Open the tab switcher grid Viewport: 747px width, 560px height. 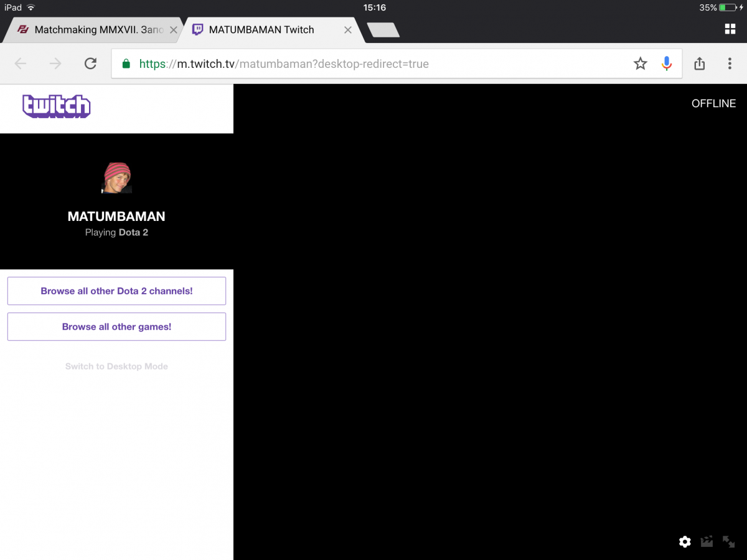(730, 29)
